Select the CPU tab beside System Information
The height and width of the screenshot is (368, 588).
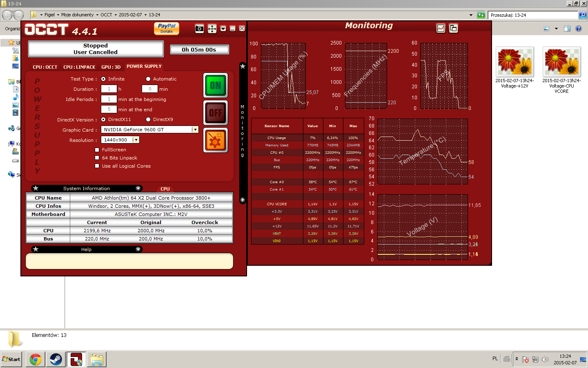pos(165,189)
